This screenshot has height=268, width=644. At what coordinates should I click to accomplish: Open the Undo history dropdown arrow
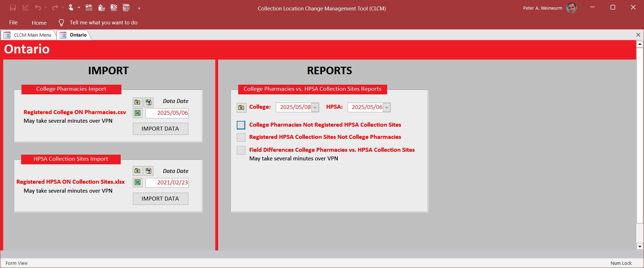[45, 8]
